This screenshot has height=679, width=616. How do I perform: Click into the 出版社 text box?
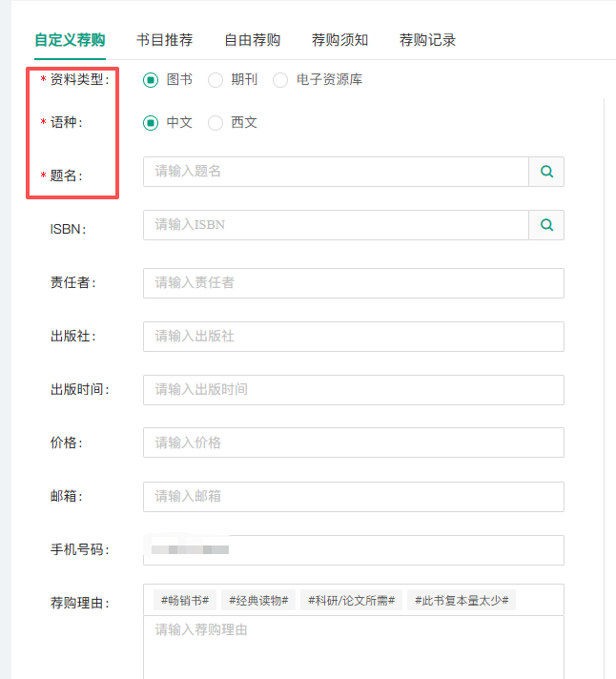click(353, 337)
